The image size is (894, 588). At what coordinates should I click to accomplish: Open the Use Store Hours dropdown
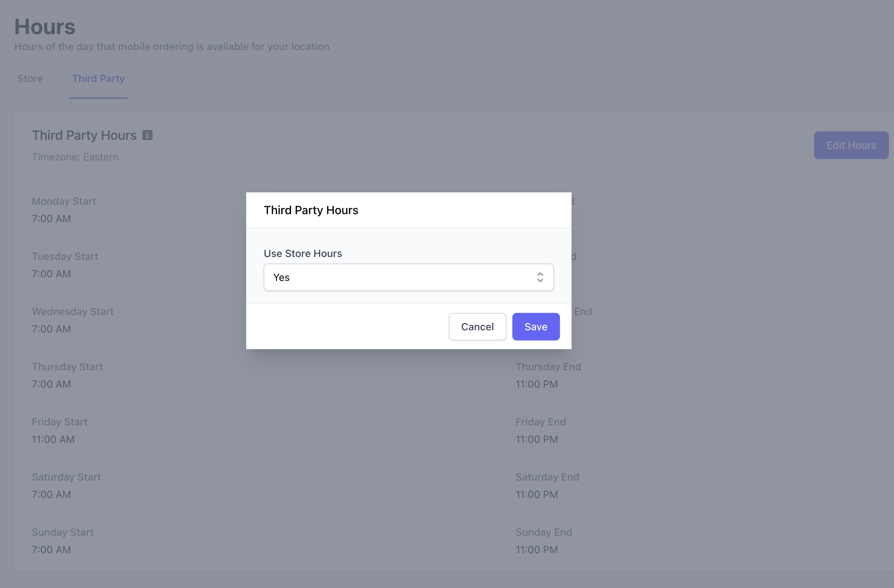(x=408, y=277)
